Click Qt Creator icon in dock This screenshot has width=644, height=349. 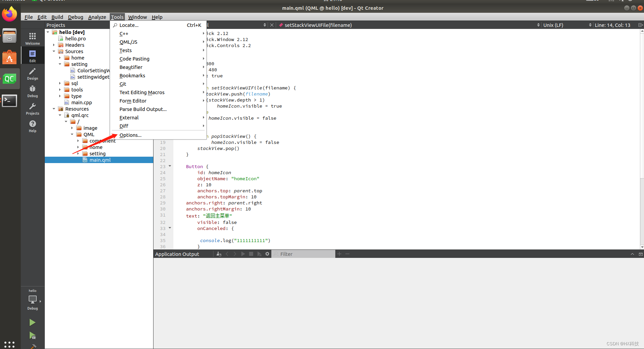[x=9, y=79]
